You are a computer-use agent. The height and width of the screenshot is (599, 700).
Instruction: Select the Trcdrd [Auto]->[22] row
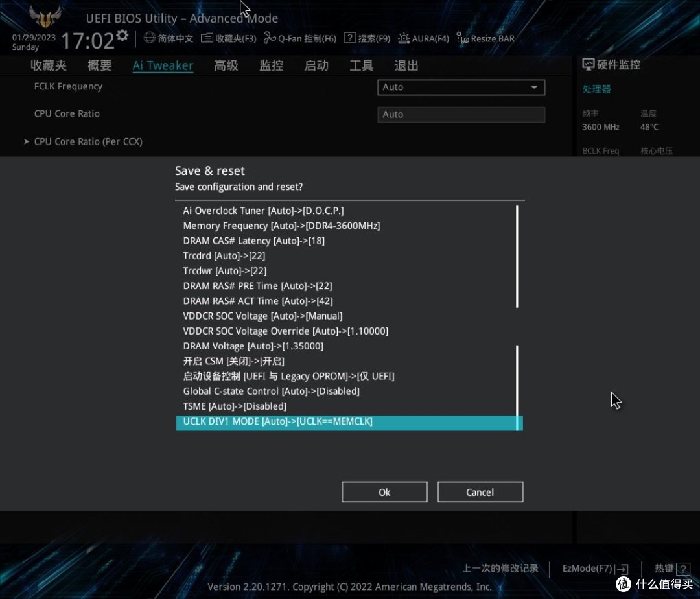(349, 256)
